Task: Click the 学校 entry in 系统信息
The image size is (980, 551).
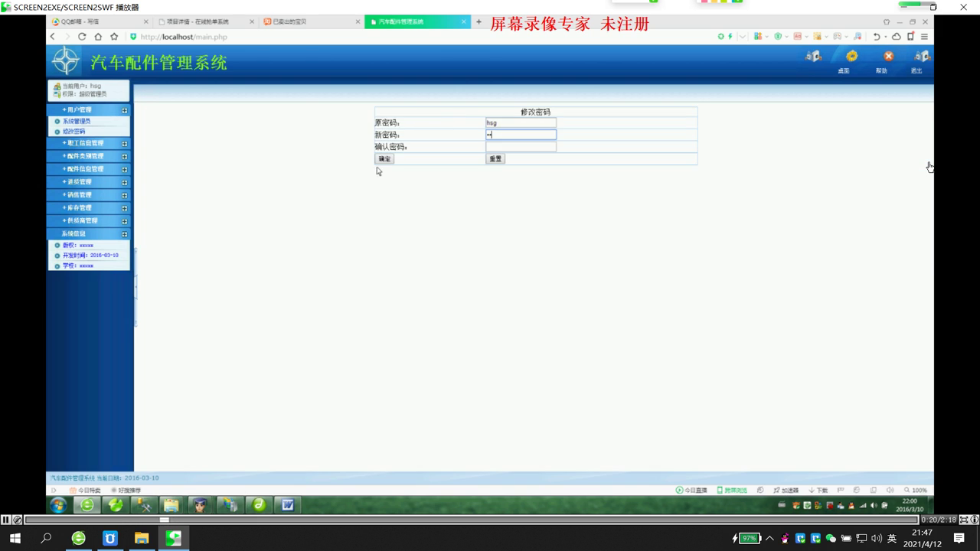Action: (x=78, y=266)
